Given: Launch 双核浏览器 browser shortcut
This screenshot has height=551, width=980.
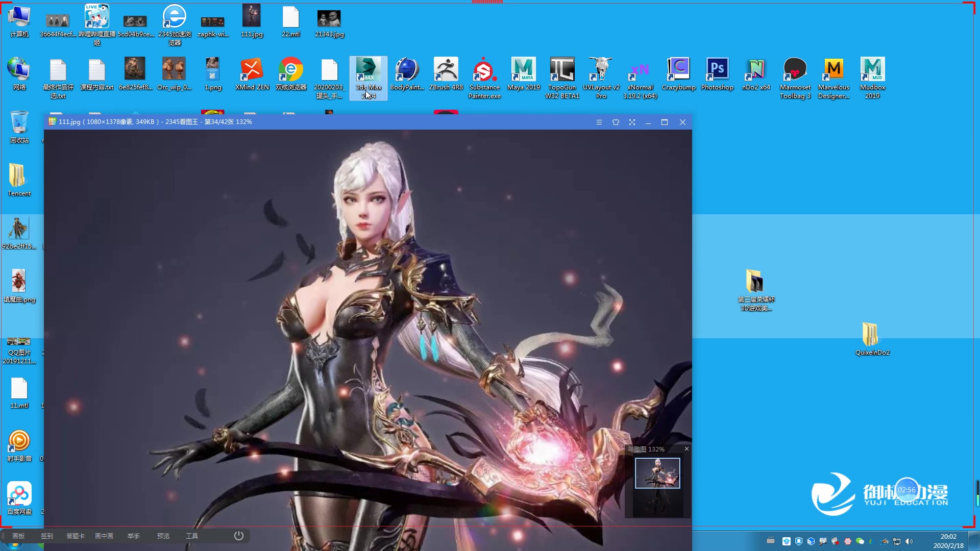Looking at the screenshot, I should click(x=291, y=74).
